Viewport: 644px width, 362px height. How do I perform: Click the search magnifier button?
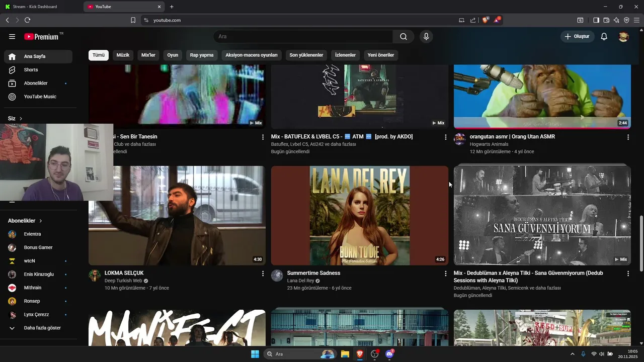(404, 37)
